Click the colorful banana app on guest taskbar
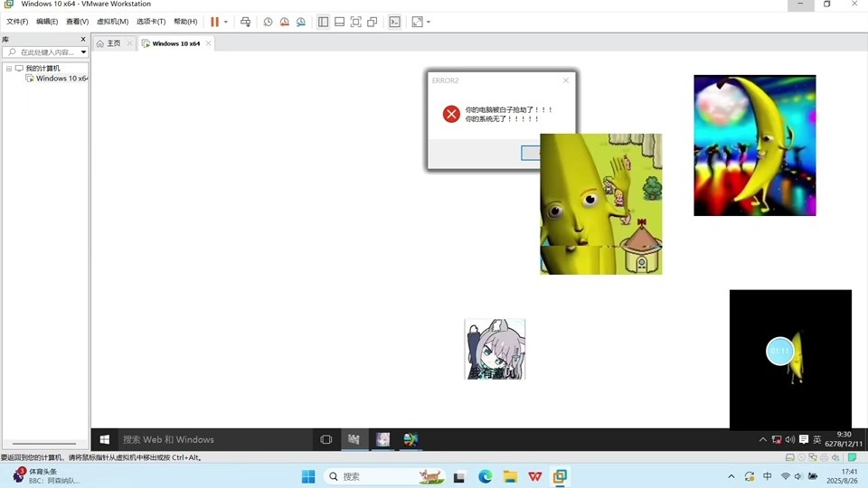The image size is (868, 488). click(410, 439)
